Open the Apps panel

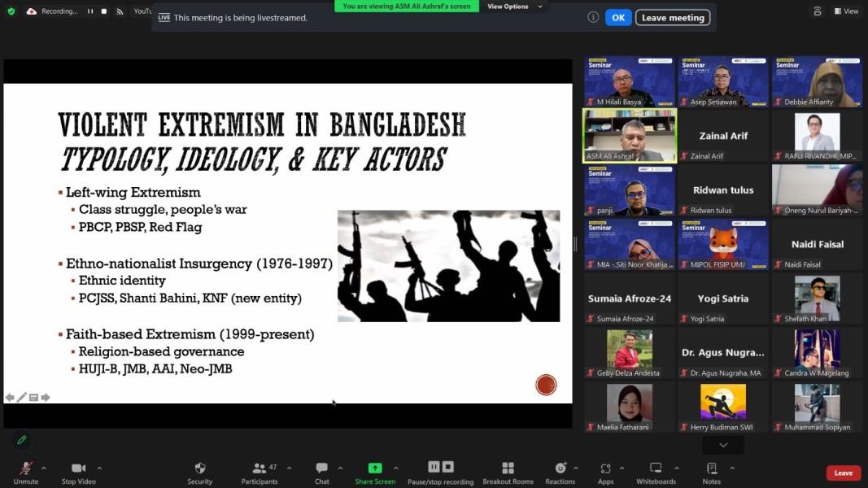pos(605,473)
